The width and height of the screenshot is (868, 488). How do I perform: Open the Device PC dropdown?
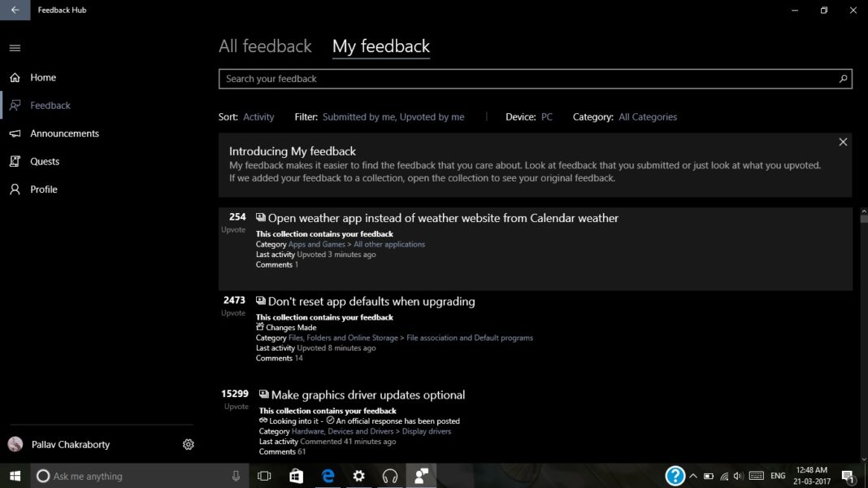[546, 117]
